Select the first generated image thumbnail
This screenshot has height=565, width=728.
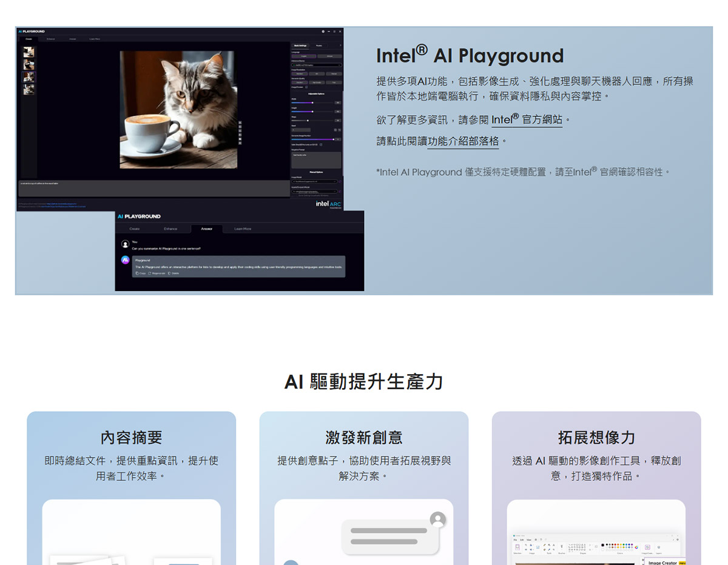(29, 52)
